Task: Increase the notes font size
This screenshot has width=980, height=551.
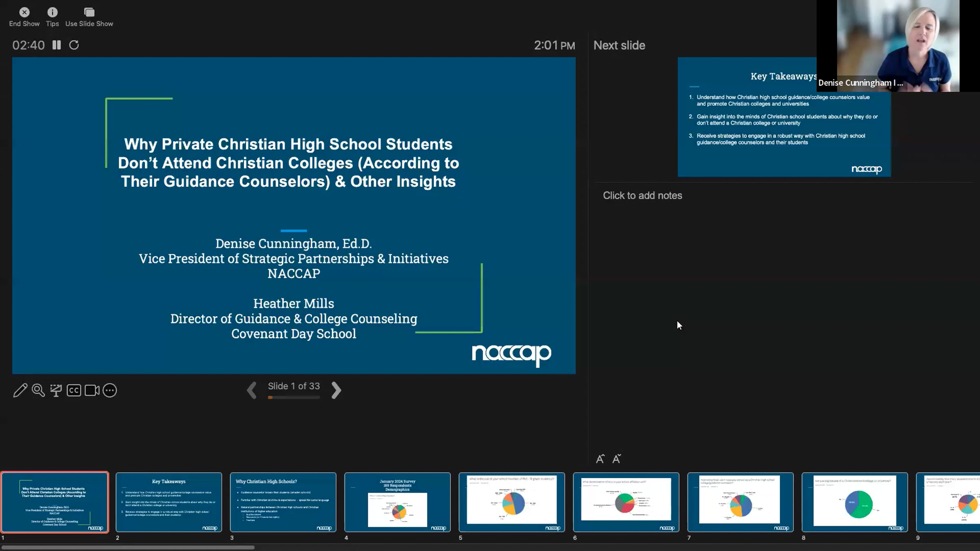Action: pyautogui.click(x=600, y=459)
